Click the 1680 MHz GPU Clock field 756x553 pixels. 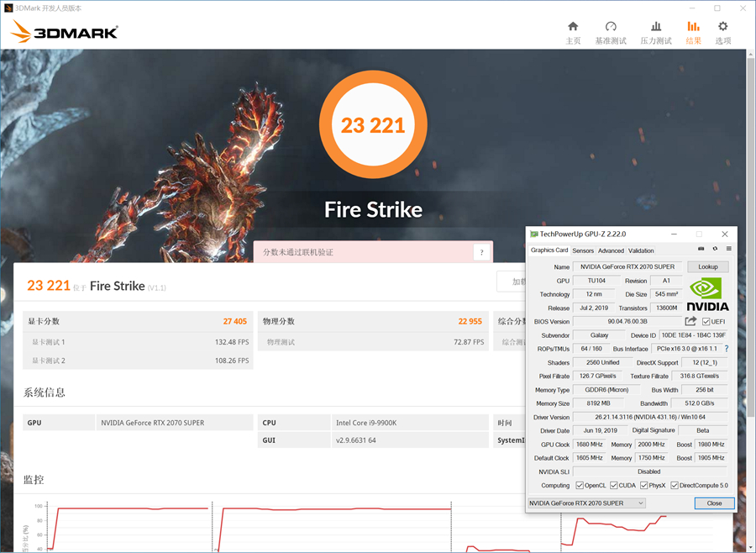589,444
